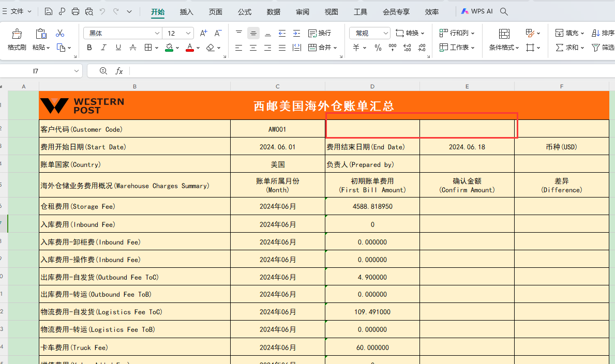Switch to the 页面 (Page) tab

[x=215, y=12]
